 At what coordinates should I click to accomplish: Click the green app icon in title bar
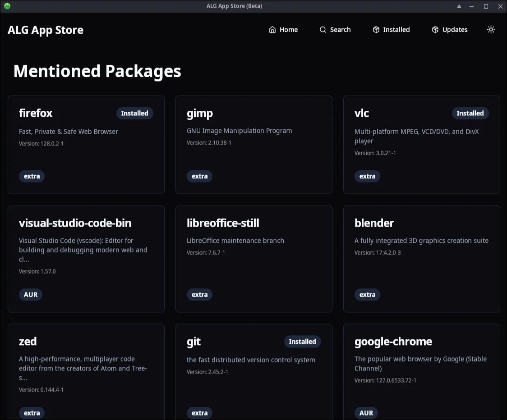[7, 6]
